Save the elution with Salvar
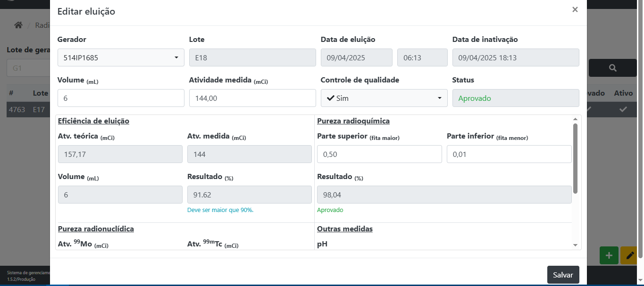 tap(563, 275)
